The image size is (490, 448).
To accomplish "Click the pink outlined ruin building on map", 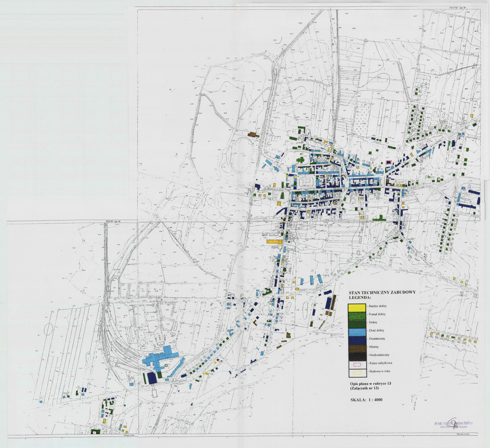I will pyautogui.click(x=388, y=162).
